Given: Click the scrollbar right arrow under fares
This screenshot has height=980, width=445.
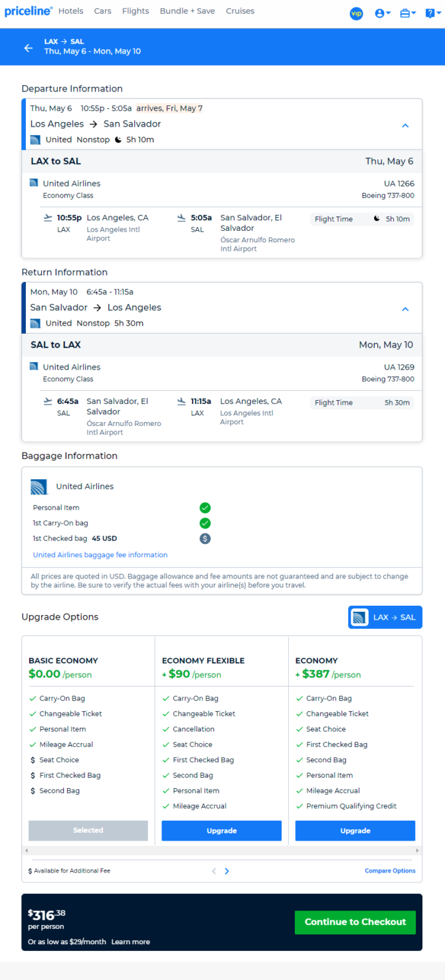Looking at the screenshot, I should point(416,850).
